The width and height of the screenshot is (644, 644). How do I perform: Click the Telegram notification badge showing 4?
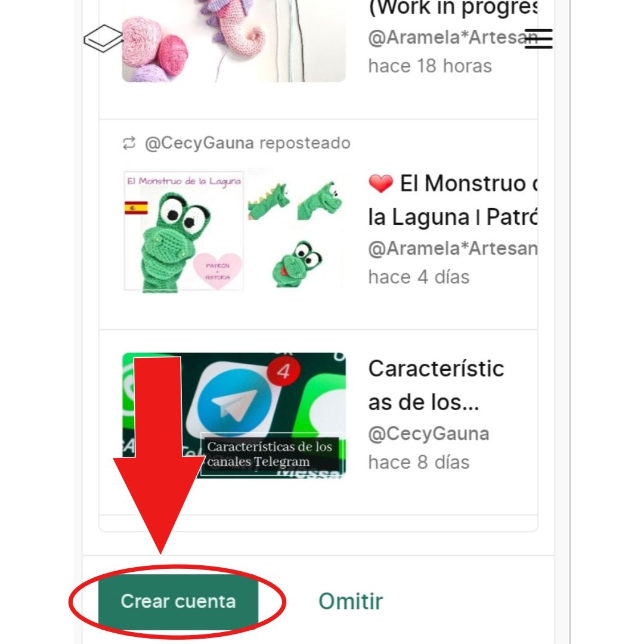click(284, 371)
